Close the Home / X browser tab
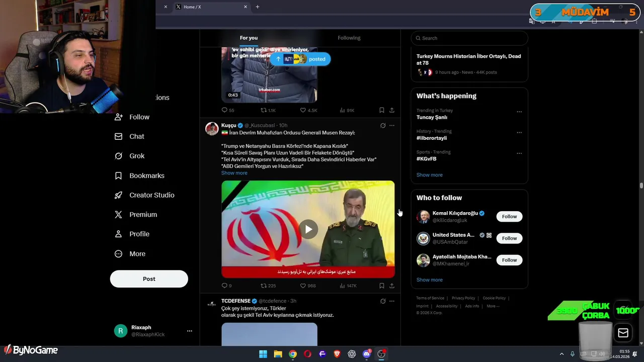The width and height of the screenshot is (644, 362). [x=246, y=7]
